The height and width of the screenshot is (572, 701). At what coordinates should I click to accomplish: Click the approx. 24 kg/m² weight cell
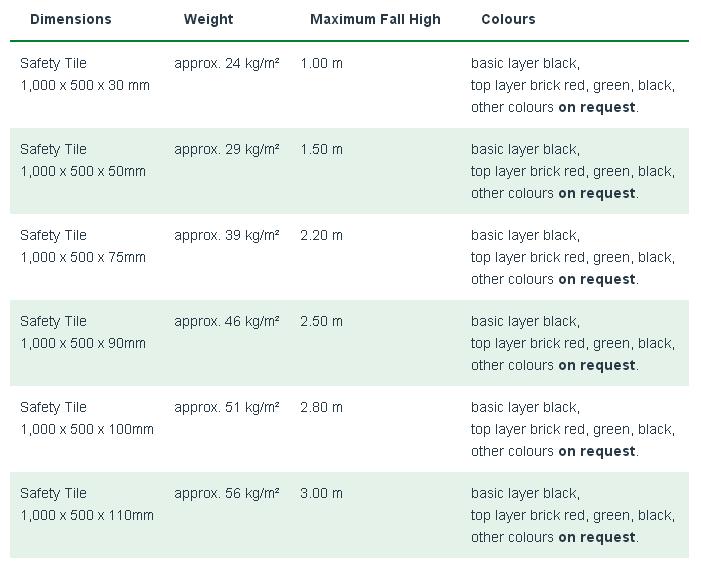click(227, 63)
